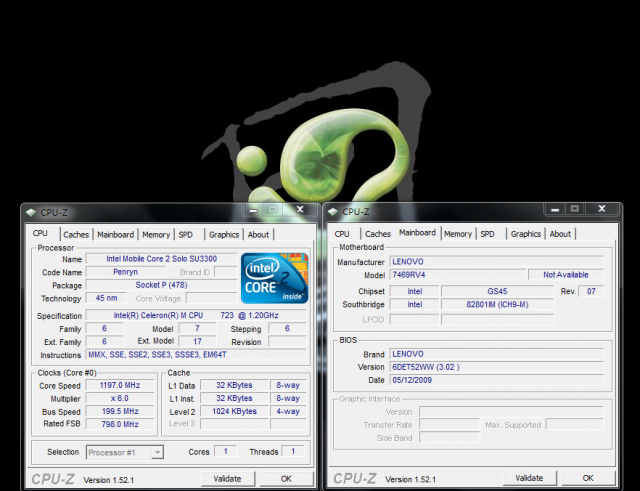Click the CPU-Z icon in right window title bar
The height and width of the screenshot is (491, 640).
pos(333,211)
